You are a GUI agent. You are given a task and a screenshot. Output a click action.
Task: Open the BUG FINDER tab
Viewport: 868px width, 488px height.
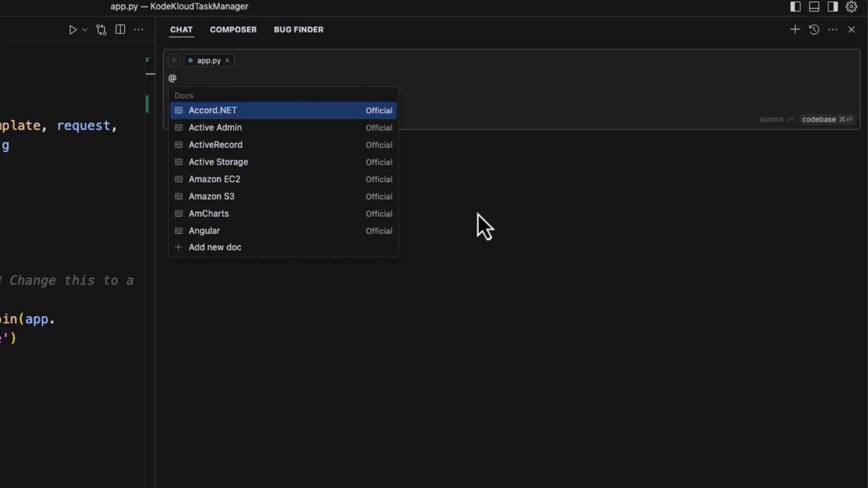(298, 30)
